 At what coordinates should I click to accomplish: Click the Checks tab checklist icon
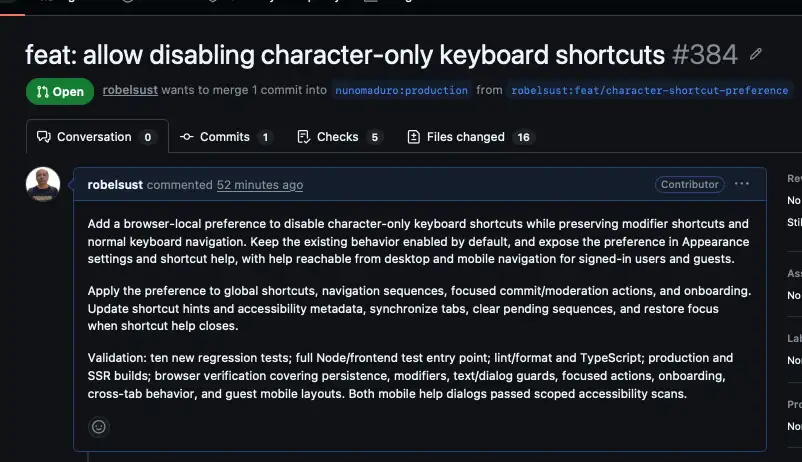[x=303, y=137]
